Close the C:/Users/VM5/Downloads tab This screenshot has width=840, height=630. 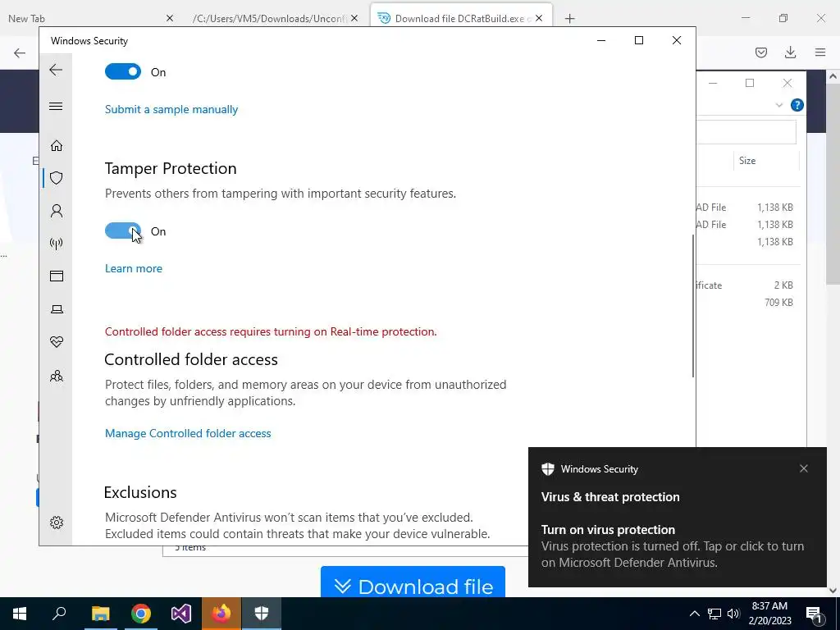coord(354,18)
